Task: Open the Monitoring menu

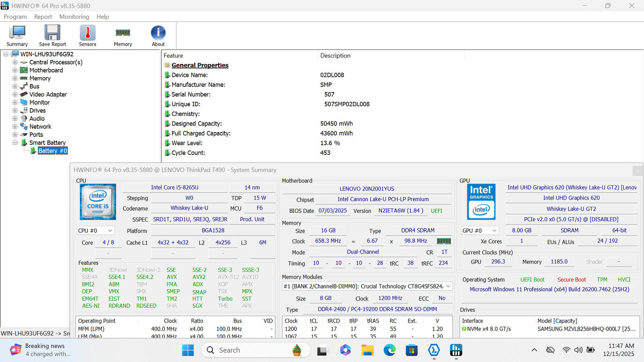Action: click(74, 16)
